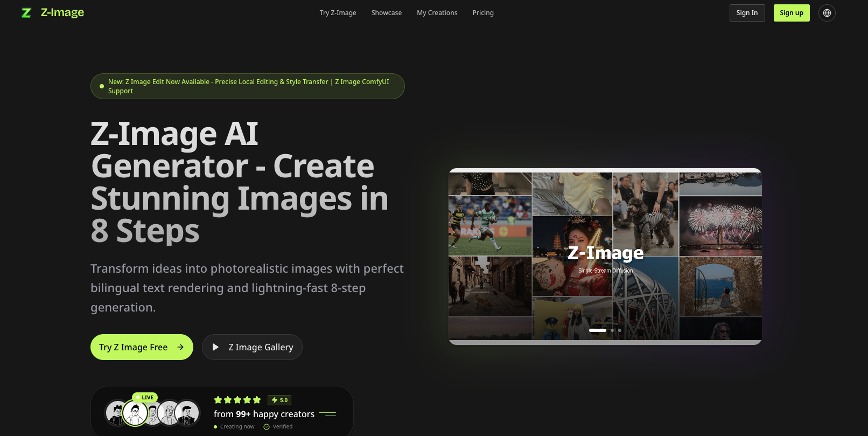The image size is (868, 436).
Task: Click the Z-Image brand name link
Action: (62, 12)
